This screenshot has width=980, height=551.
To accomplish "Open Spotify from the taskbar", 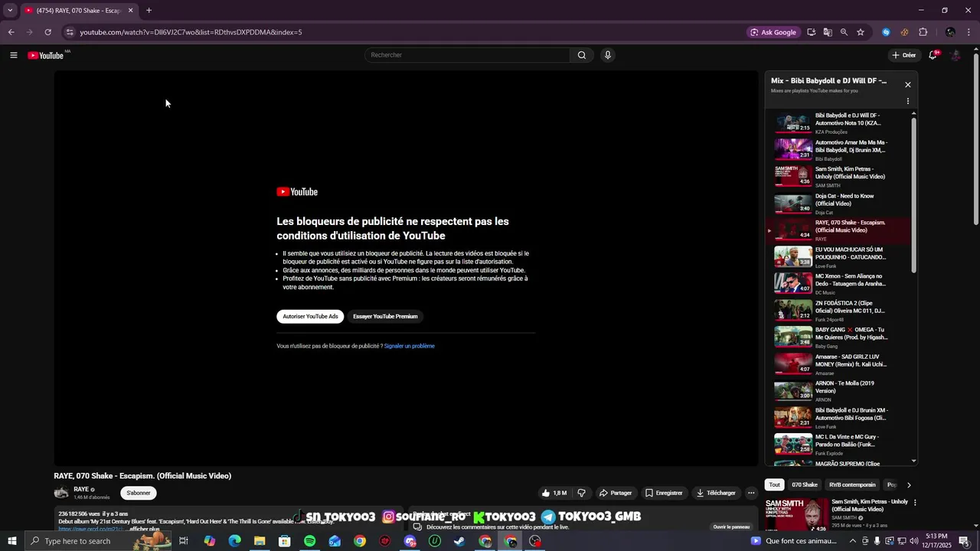I will point(309,541).
